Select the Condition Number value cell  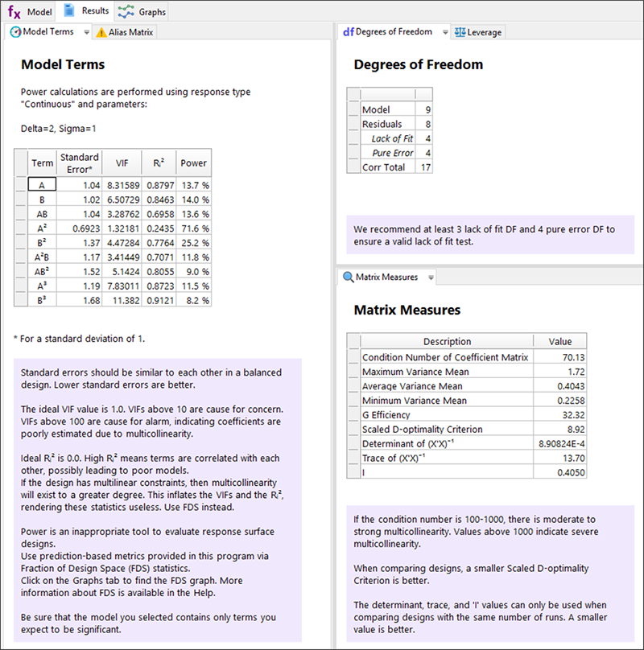(x=560, y=357)
